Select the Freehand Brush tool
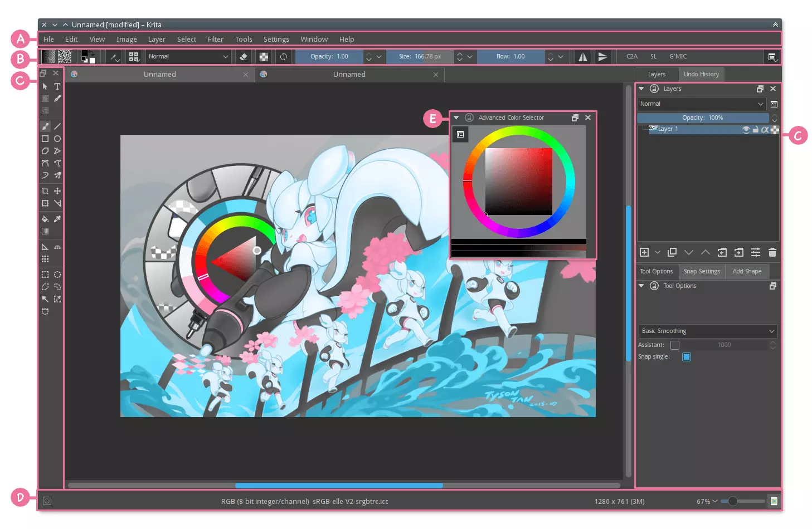Image resolution: width=812 pixels, height=529 pixels. coord(45,126)
